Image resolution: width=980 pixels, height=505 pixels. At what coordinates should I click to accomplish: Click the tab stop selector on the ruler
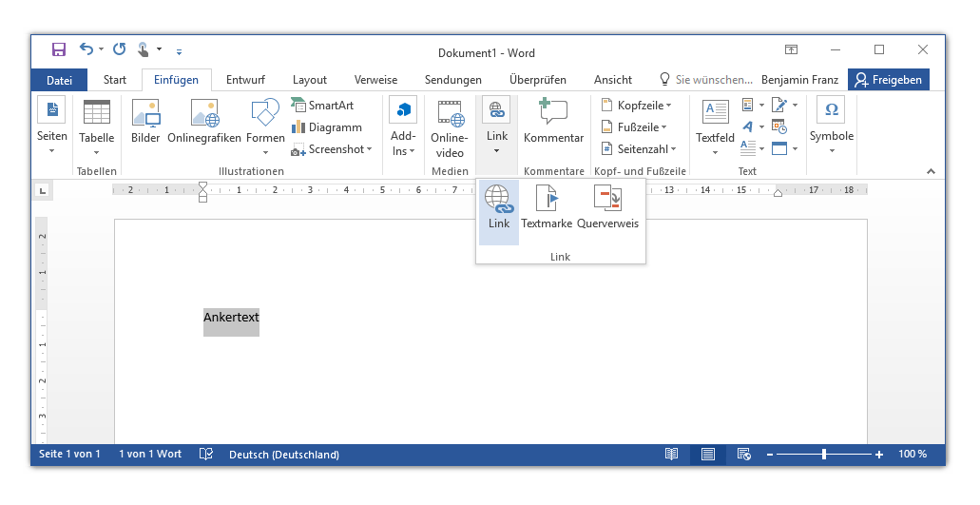tap(43, 190)
